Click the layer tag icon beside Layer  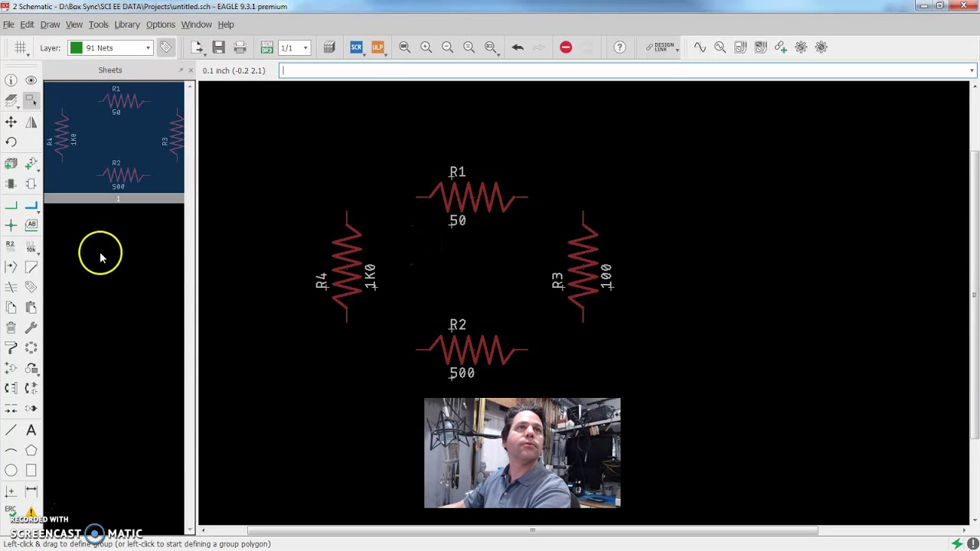coord(165,47)
